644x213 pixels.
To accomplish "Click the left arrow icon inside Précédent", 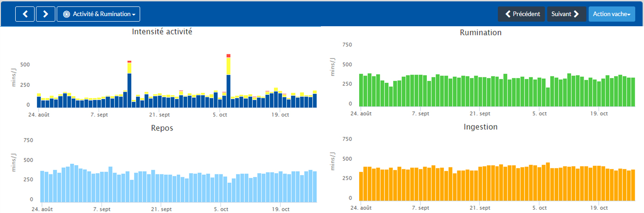I will (x=508, y=14).
